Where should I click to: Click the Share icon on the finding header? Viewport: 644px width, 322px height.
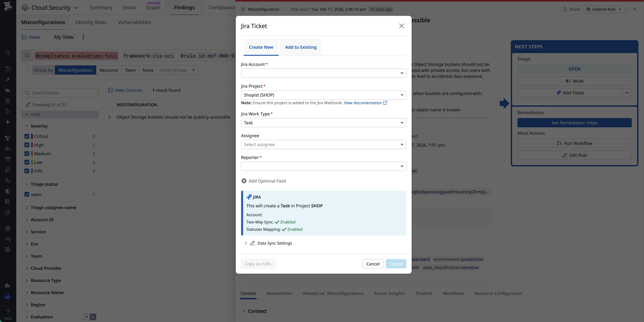click(565, 9)
